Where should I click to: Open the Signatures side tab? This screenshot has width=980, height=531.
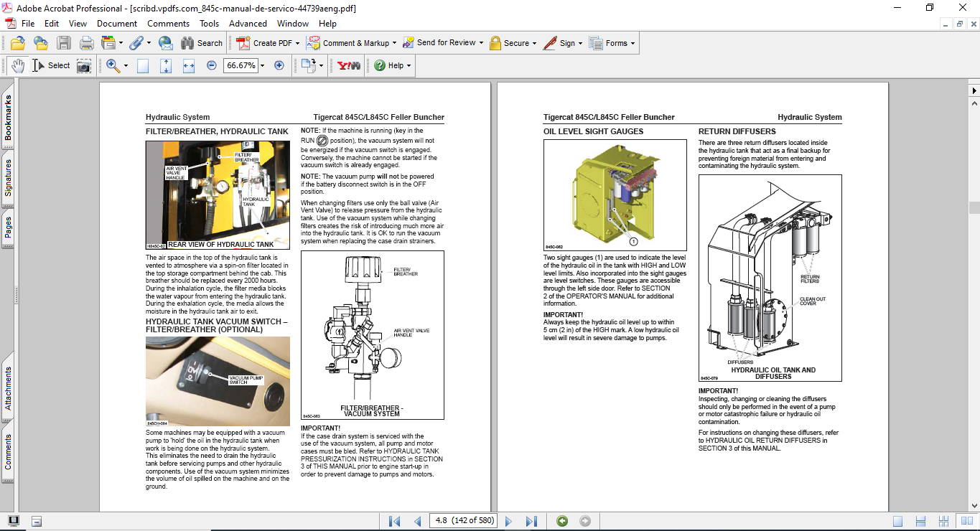click(8, 177)
